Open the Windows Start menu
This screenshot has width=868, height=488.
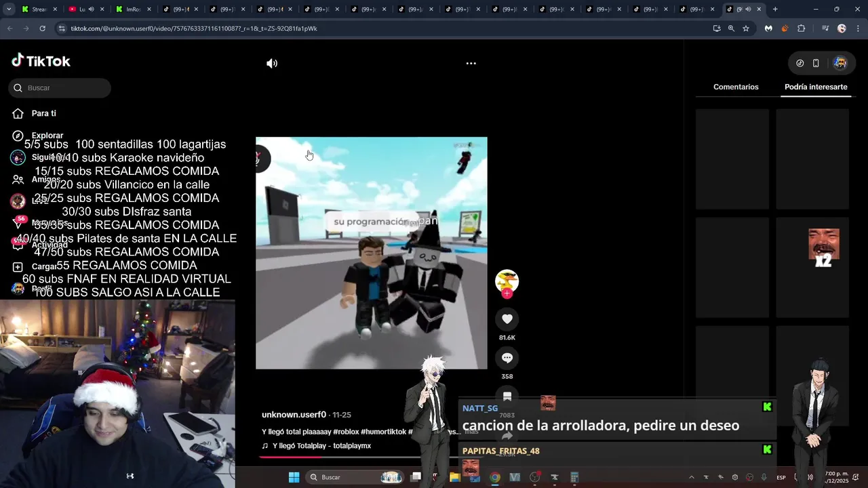294,477
